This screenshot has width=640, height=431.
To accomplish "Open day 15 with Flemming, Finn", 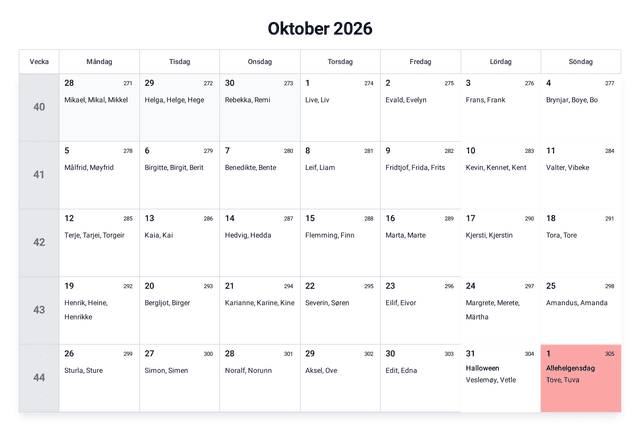I will pos(340,242).
